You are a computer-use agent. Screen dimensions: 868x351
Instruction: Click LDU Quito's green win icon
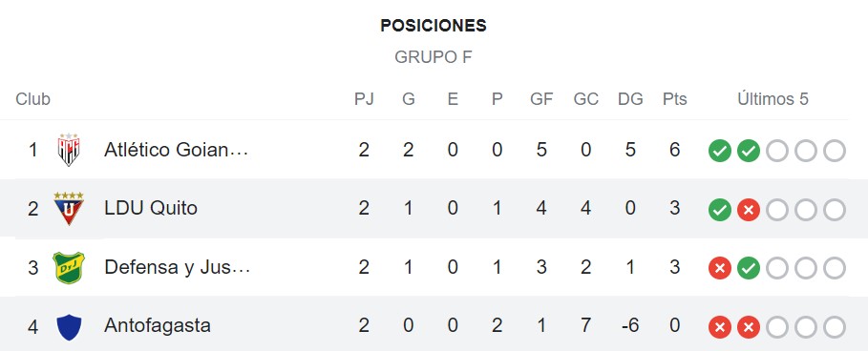pyautogui.click(x=720, y=210)
